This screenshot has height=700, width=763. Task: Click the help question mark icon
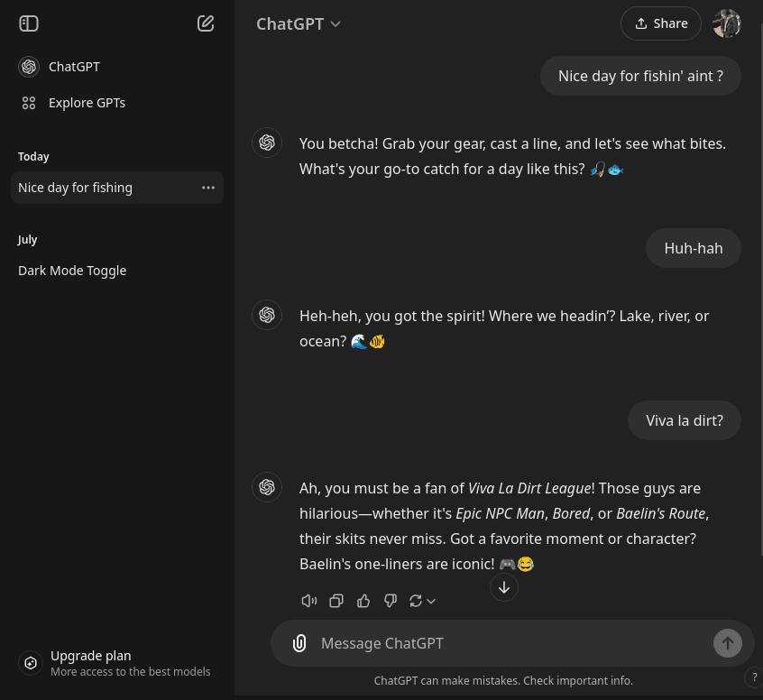(755, 677)
